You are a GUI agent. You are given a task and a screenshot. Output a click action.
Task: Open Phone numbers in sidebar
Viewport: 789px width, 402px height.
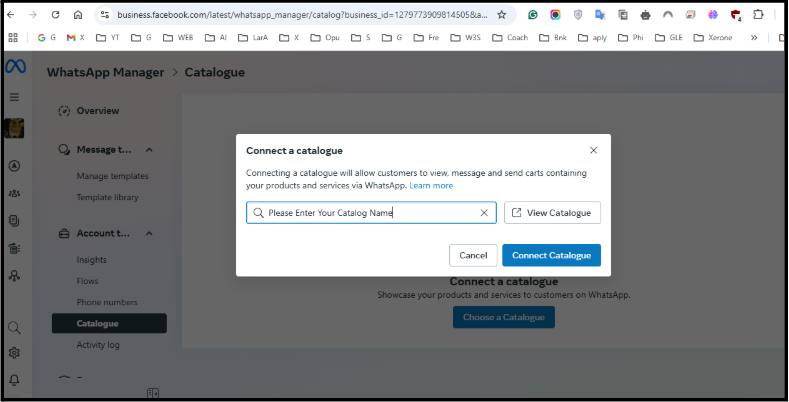[x=107, y=302]
